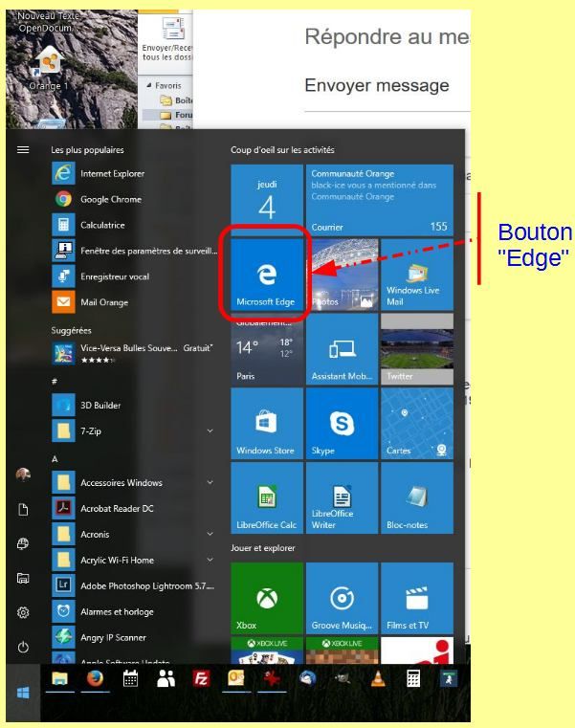Launch Angry IP Scanner
This screenshot has height=728, width=575.
click(x=134, y=637)
